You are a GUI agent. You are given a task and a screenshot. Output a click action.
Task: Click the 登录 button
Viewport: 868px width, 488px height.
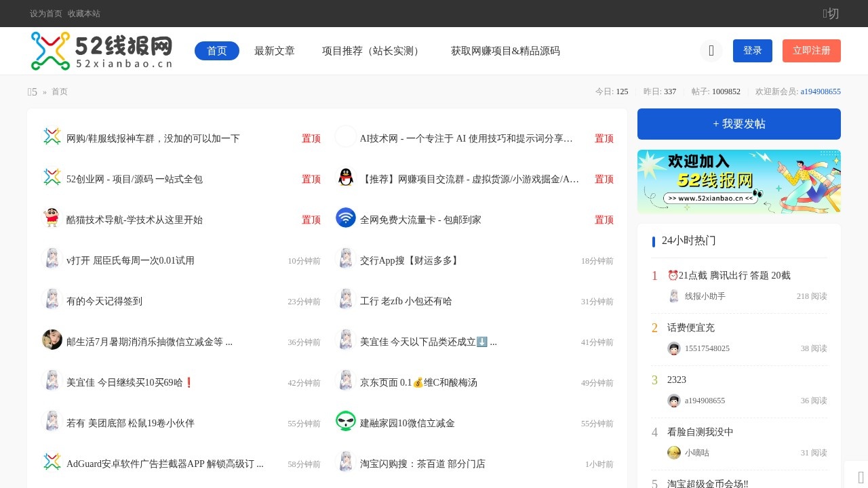pyautogui.click(x=753, y=51)
